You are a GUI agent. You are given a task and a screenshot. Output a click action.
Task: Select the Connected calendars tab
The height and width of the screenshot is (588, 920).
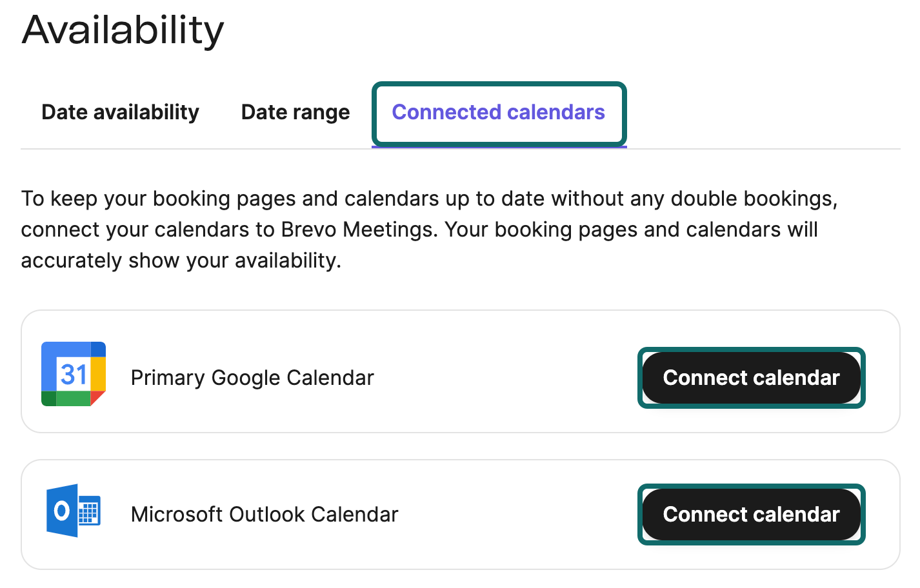(x=499, y=112)
